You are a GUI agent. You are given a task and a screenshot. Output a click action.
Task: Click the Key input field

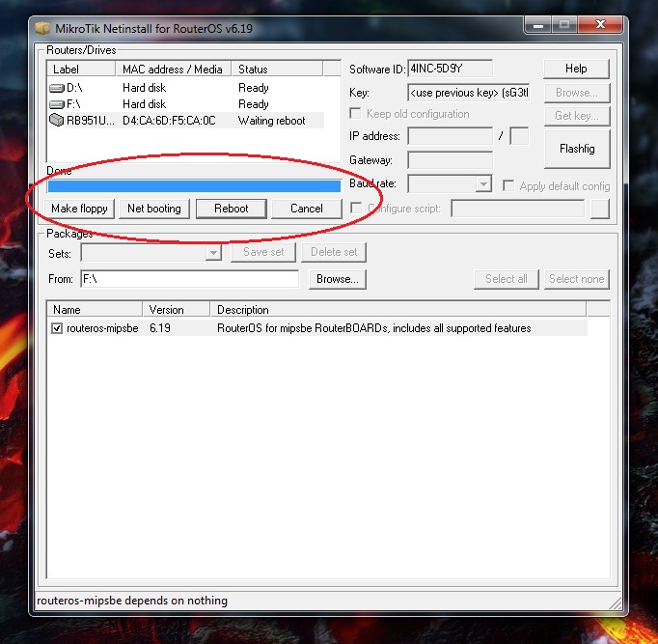click(468, 93)
